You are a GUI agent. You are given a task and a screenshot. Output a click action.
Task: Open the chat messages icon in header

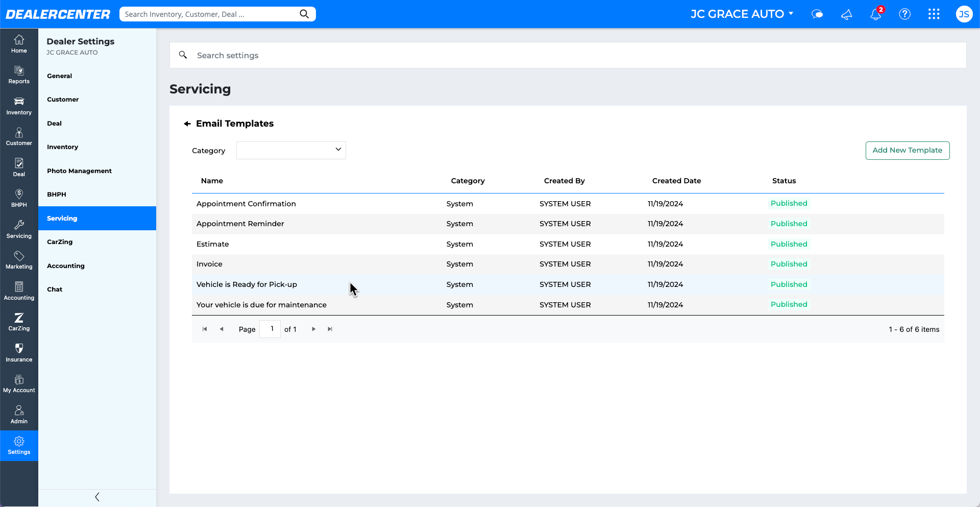817,14
